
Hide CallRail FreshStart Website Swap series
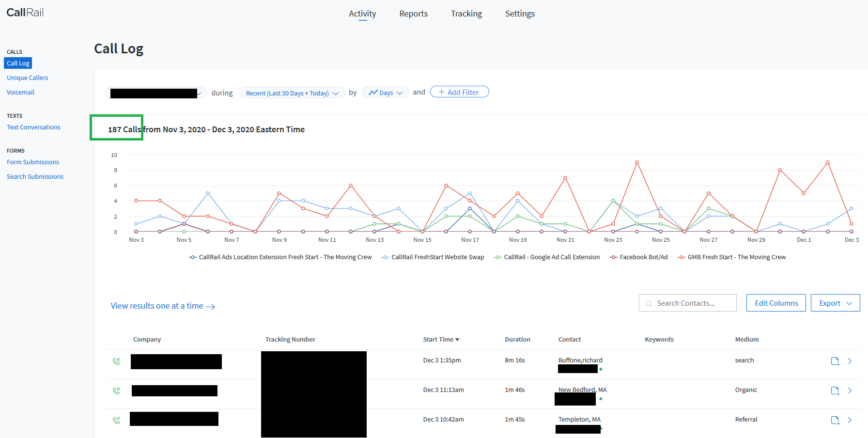point(433,257)
